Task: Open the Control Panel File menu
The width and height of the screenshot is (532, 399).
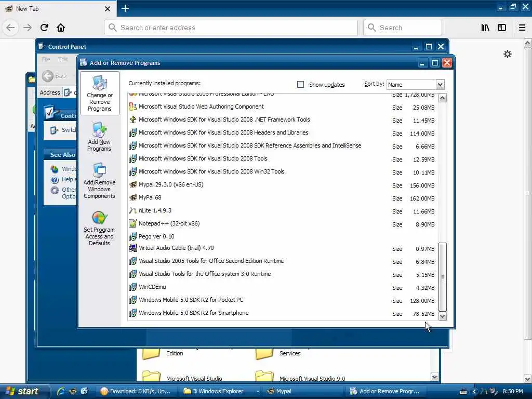Action: (46, 59)
